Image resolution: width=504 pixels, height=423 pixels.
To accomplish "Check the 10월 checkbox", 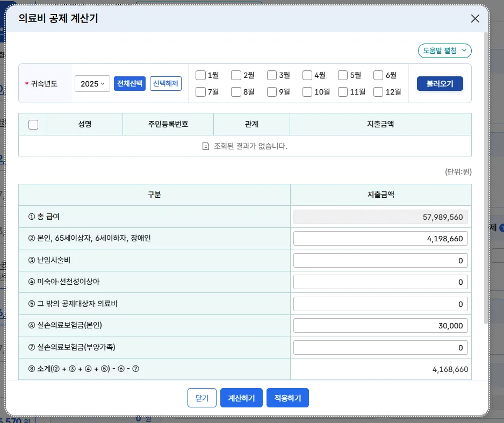I will tap(307, 92).
